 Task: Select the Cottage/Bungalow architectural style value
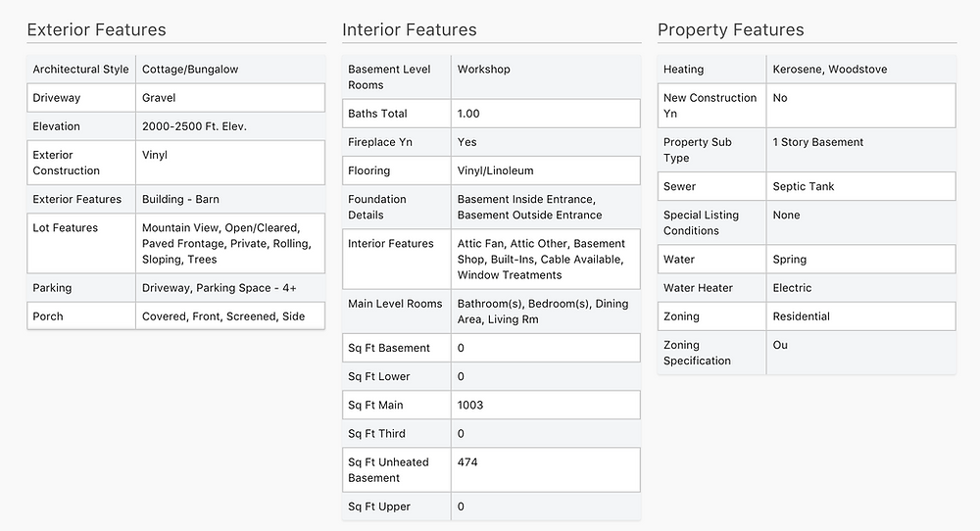pos(190,70)
